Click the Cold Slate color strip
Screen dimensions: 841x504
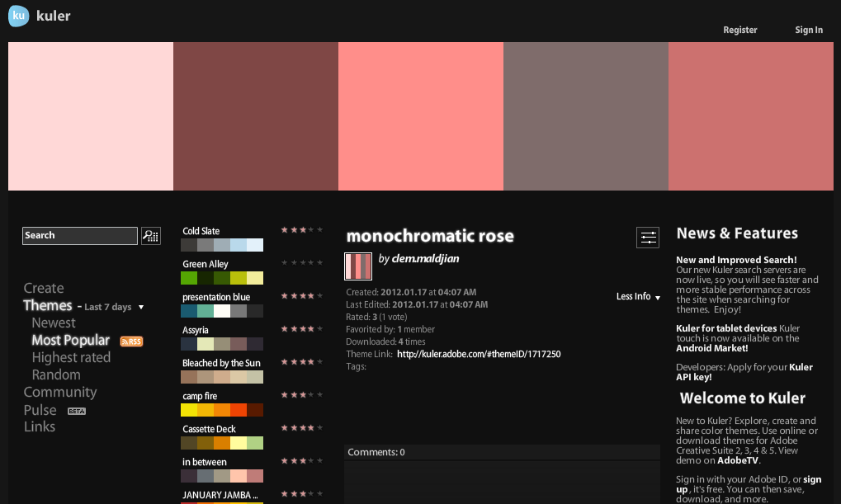click(222, 245)
